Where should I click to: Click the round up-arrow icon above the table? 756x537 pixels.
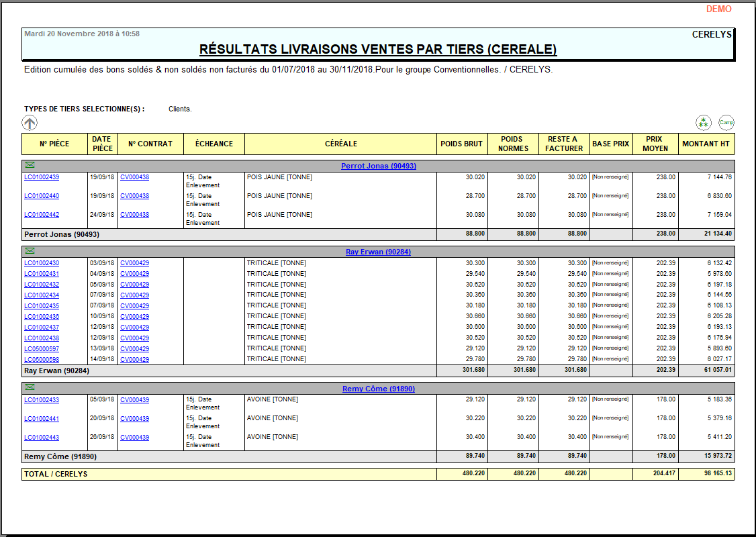pos(30,123)
